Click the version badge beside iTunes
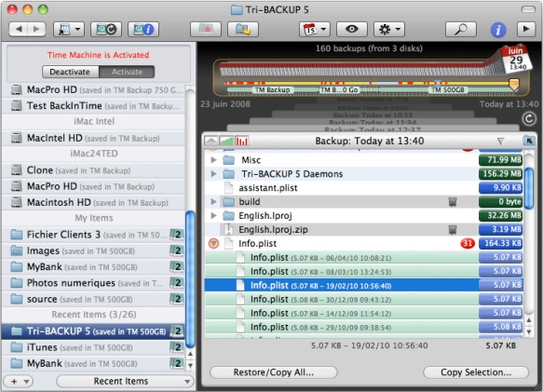Viewport: 543px width, 392px height. coord(177,347)
